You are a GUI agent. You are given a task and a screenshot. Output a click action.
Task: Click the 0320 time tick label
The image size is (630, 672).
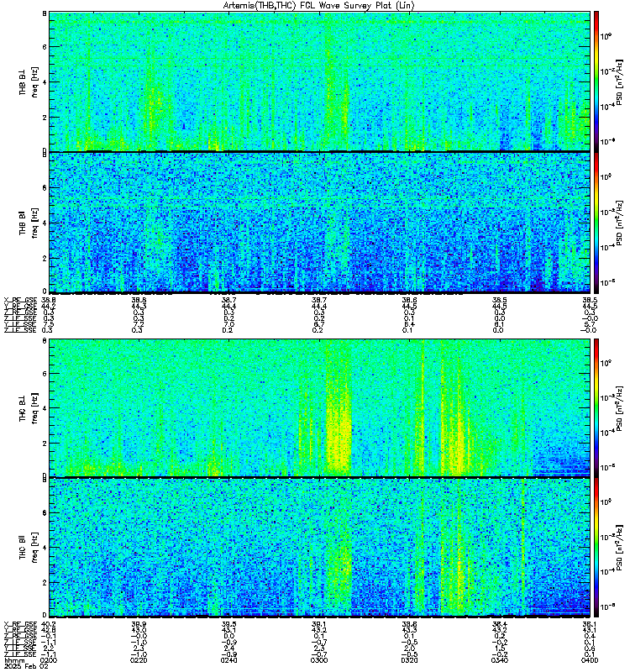coord(409,660)
